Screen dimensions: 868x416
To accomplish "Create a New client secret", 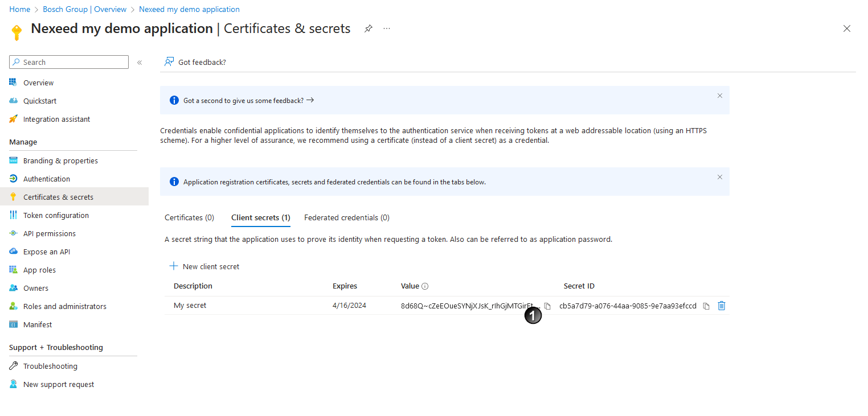I will point(204,266).
